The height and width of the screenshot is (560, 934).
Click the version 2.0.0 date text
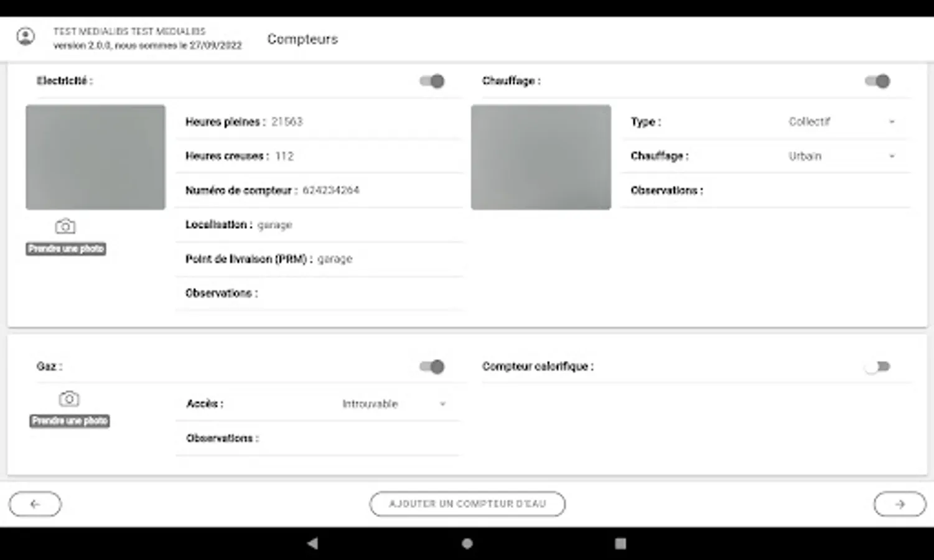[x=147, y=45]
